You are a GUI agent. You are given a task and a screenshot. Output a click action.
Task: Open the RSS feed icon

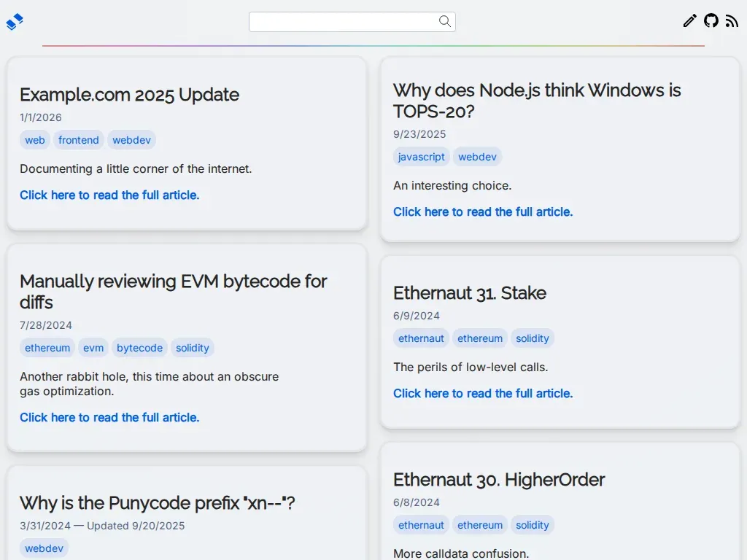732,21
